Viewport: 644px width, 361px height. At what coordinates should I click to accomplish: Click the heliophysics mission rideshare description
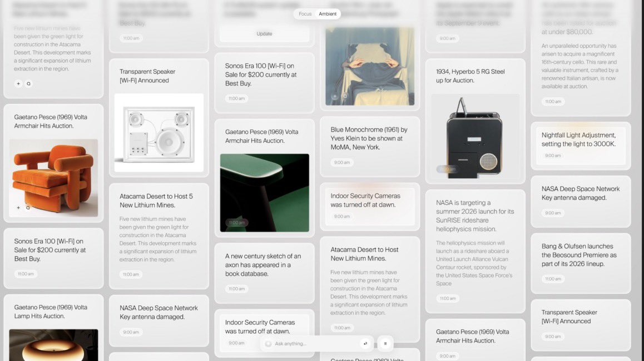[x=474, y=263]
